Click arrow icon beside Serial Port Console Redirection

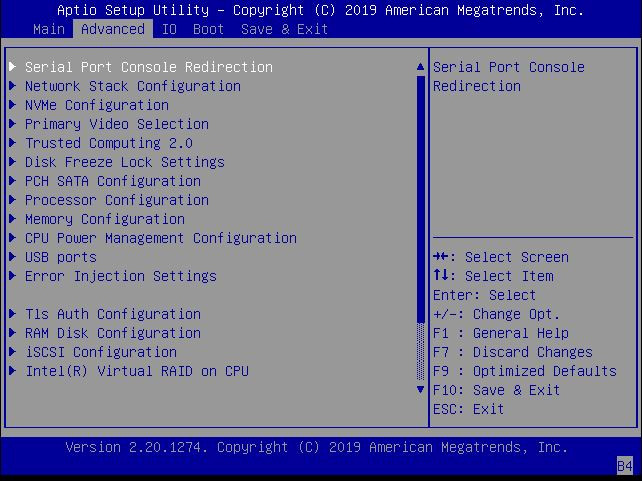(13, 67)
